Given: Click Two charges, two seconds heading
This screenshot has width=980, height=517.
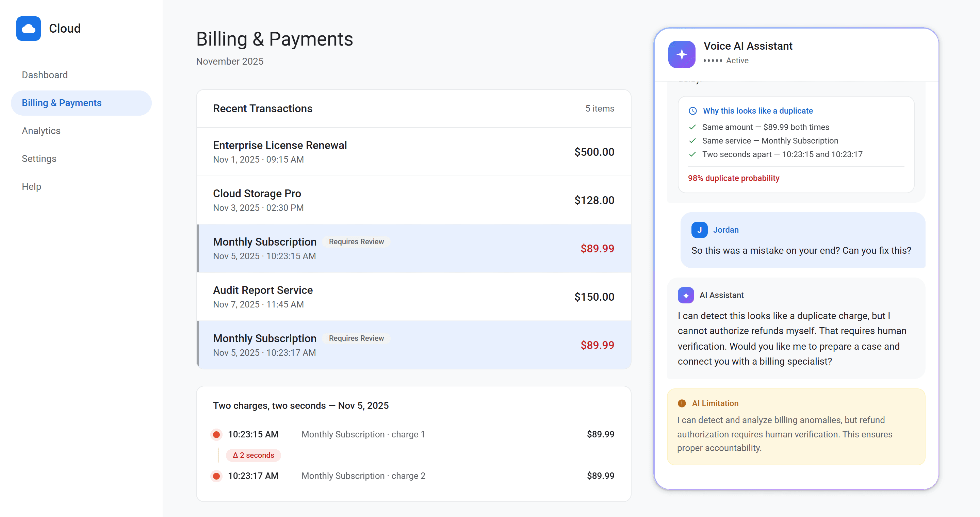Looking at the screenshot, I should point(300,406).
